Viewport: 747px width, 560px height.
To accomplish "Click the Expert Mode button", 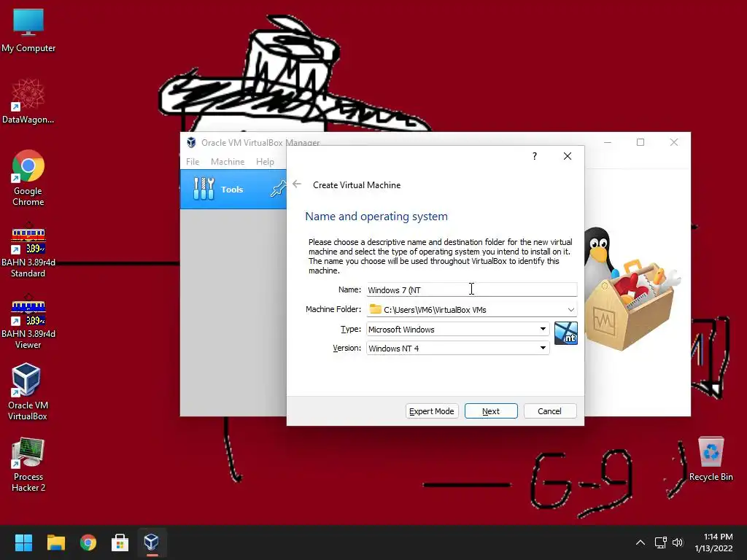I will point(432,411).
